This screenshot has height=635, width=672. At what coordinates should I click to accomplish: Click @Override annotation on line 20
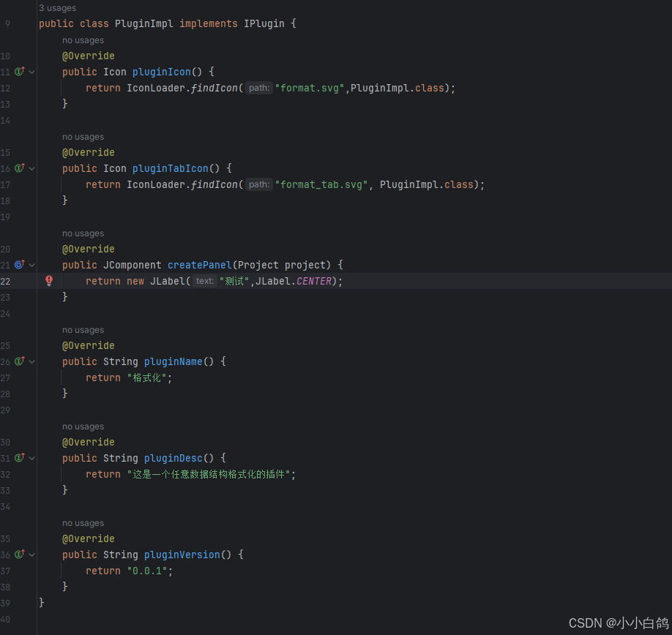coord(89,249)
